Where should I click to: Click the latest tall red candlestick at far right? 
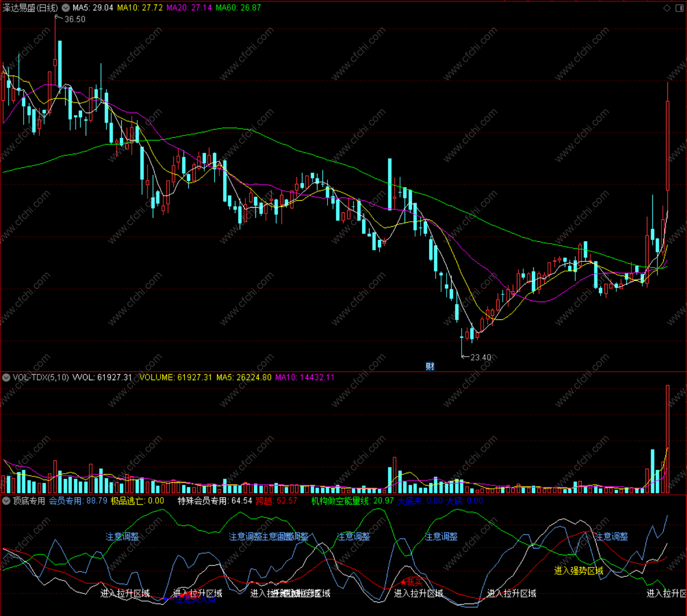tap(667, 146)
